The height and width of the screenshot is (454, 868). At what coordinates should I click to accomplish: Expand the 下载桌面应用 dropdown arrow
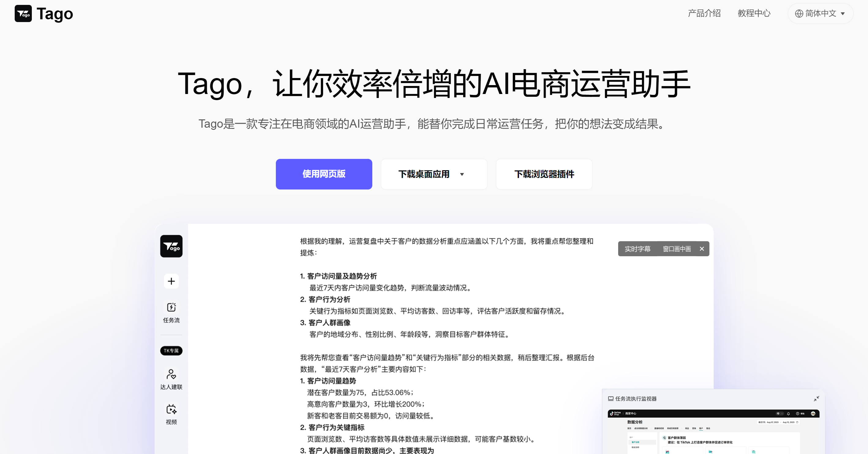point(462,174)
